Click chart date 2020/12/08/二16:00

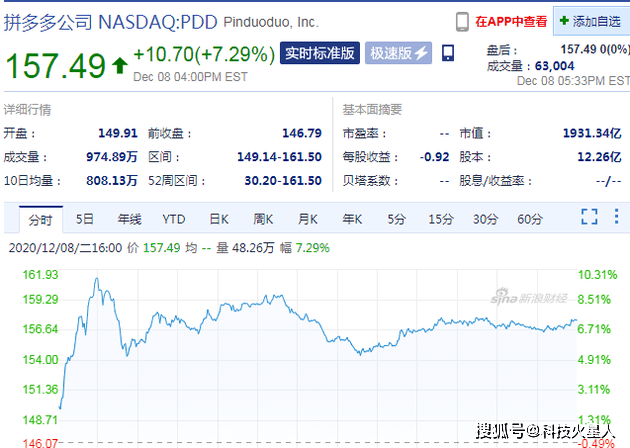point(65,248)
